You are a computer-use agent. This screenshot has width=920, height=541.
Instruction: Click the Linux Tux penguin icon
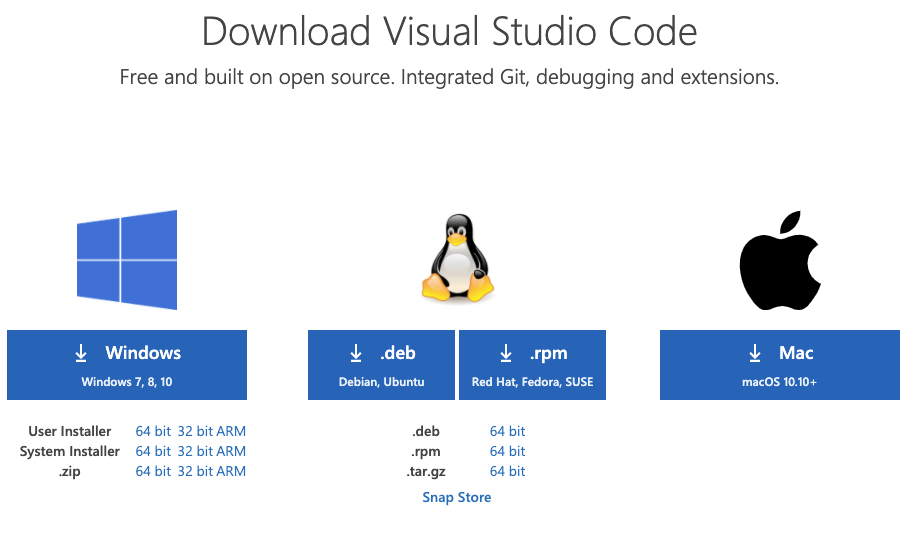458,258
